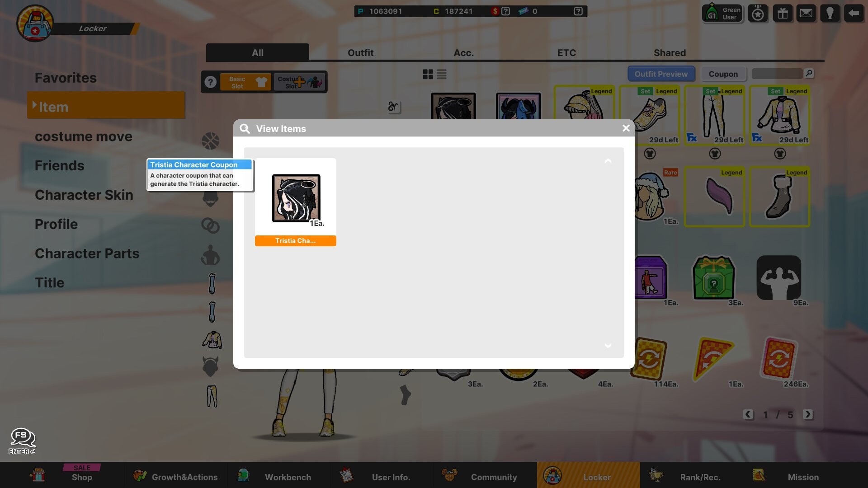Select the light bulb hint icon
868x488 pixels.
click(830, 13)
